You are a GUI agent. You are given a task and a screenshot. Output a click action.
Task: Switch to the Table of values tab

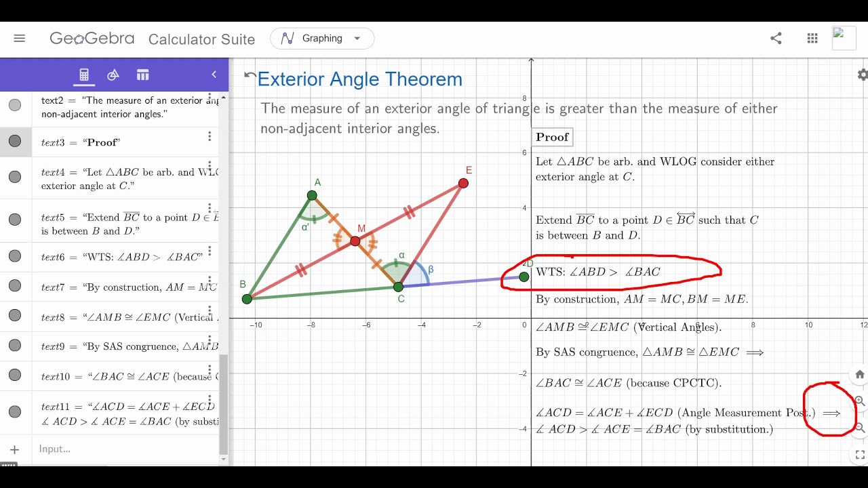(142, 75)
